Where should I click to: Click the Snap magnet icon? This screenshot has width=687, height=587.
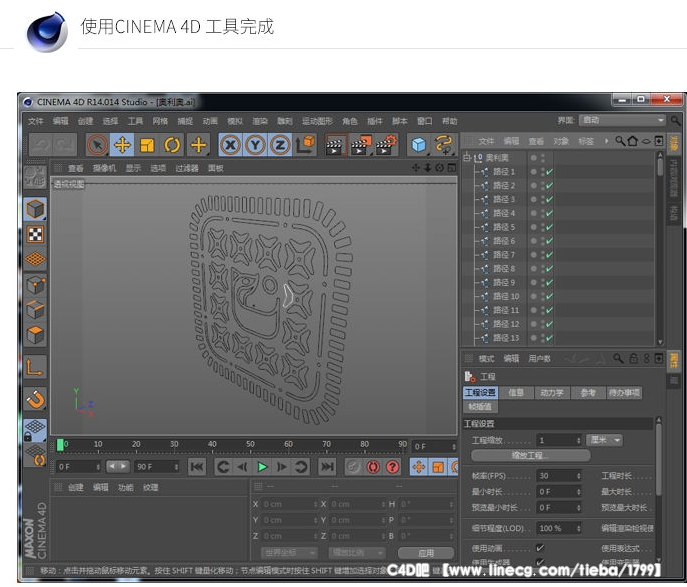pos(35,399)
